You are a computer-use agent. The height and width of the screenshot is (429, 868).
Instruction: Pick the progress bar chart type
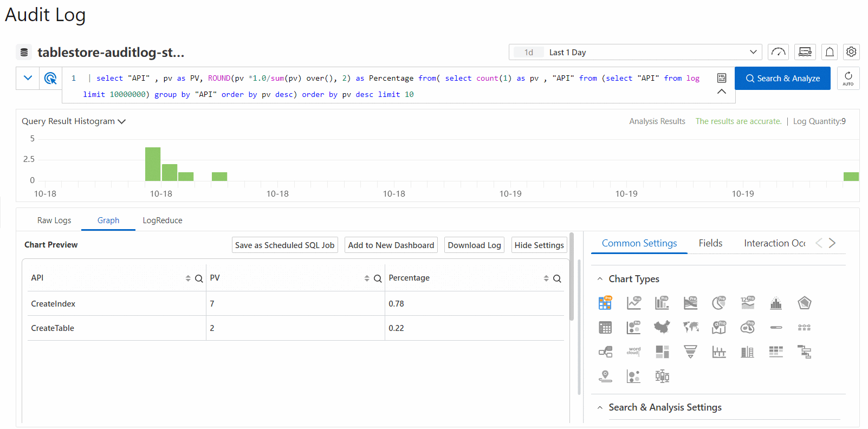[x=776, y=328]
